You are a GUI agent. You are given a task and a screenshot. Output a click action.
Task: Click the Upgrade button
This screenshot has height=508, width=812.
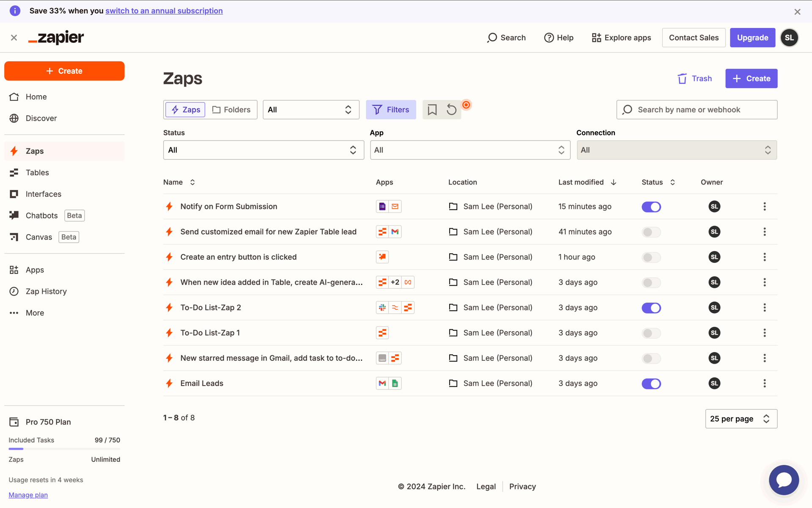point(752,38)
